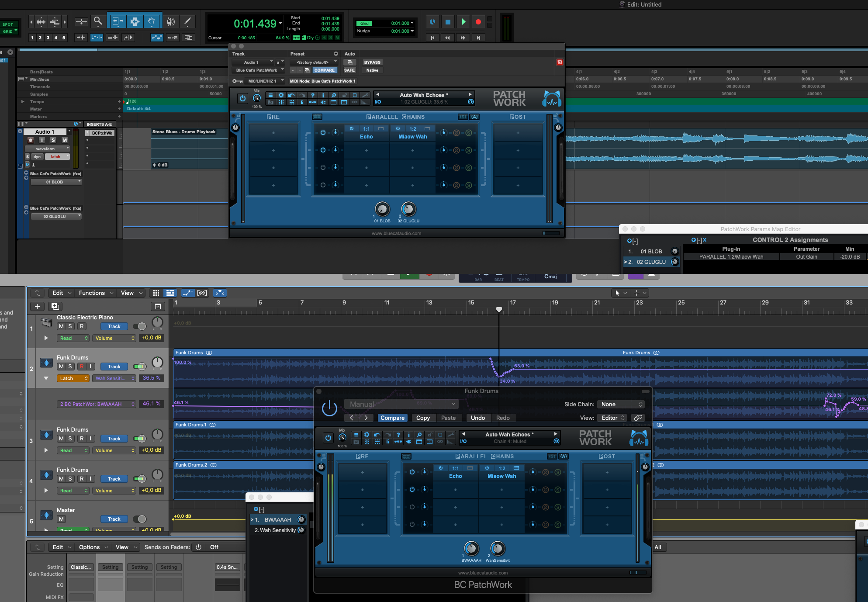The image size is (868, 602).
Task: Select the Pro Tools Grabber hand tool
Action: [x=152, y=21]
